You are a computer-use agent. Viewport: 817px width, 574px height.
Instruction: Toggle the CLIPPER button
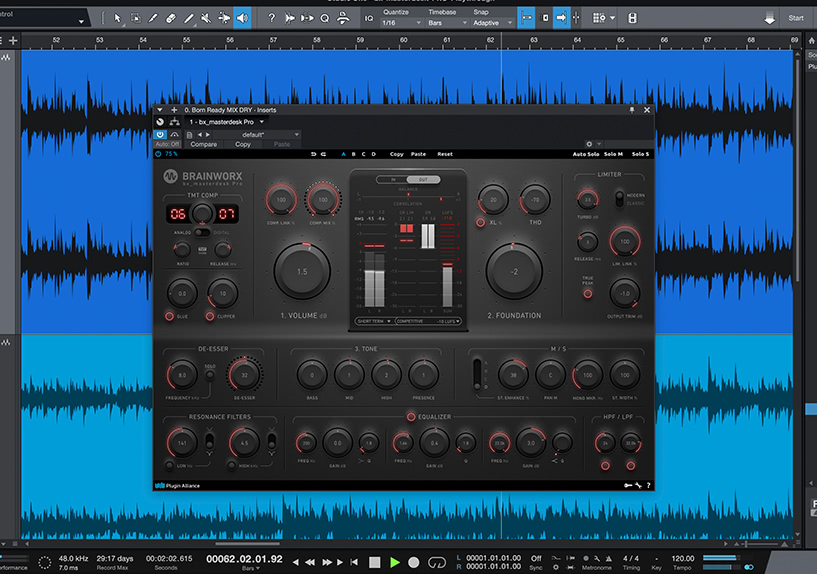(210, 316)
